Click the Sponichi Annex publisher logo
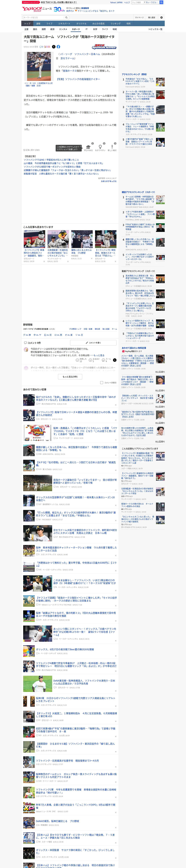 tap(104, 47)
